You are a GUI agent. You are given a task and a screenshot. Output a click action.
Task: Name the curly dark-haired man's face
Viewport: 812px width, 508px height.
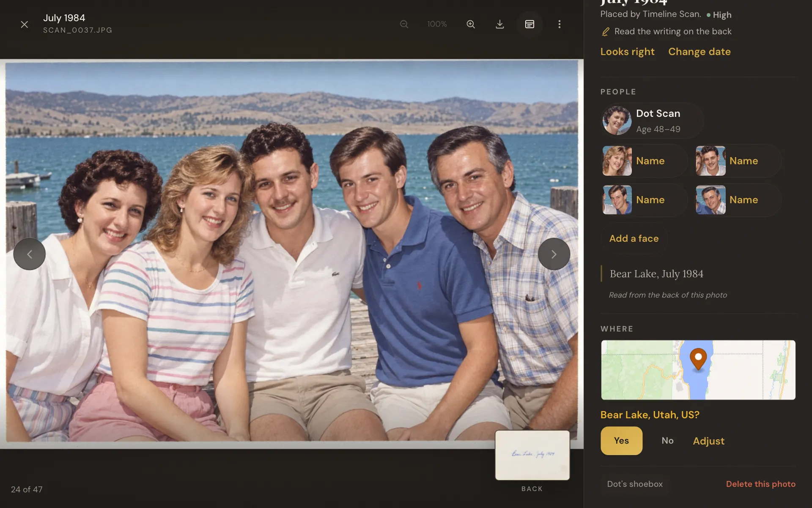tap(738, 161)
